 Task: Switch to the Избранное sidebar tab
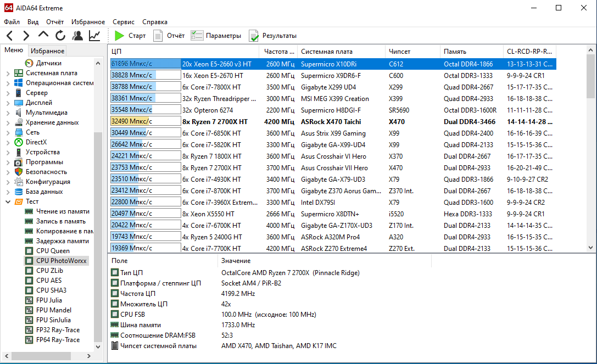pyautogui.click(x=48, y=51)
